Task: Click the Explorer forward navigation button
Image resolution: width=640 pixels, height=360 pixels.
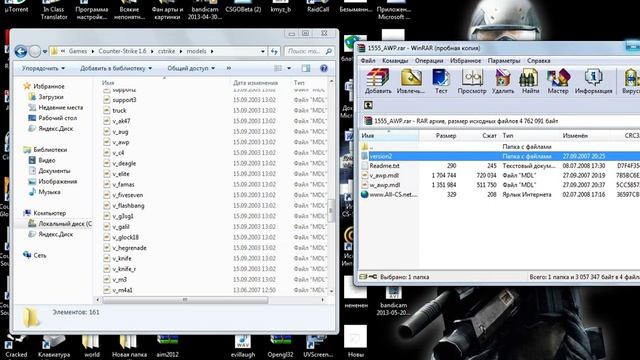Action: pyautogui.click(x=35, y=51)
